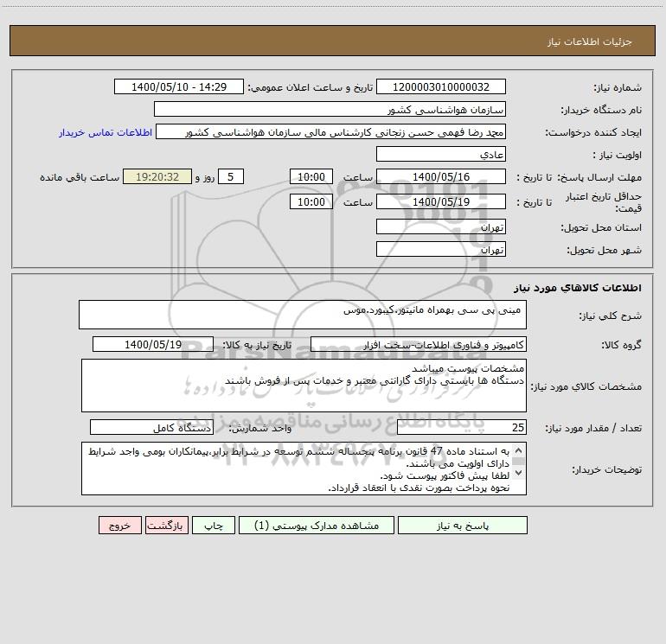Click delivery city field تهران

(x=441, y=249)
